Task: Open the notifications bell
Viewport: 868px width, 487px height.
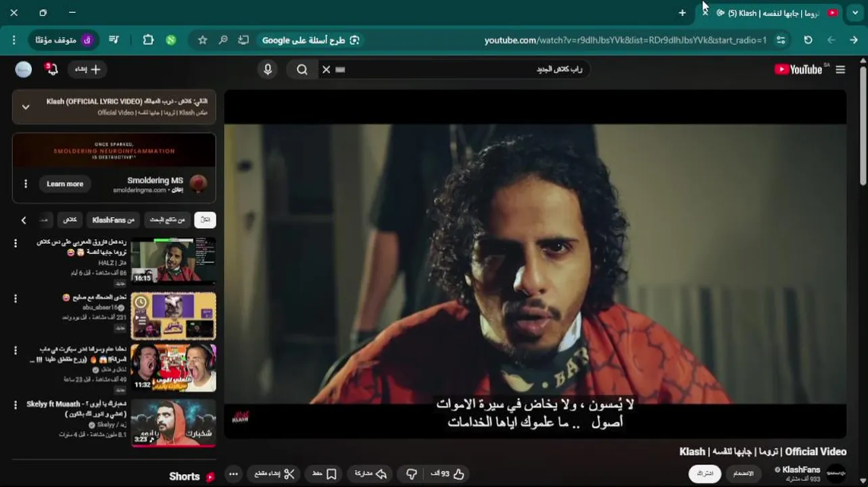Action: pos(51,69)
